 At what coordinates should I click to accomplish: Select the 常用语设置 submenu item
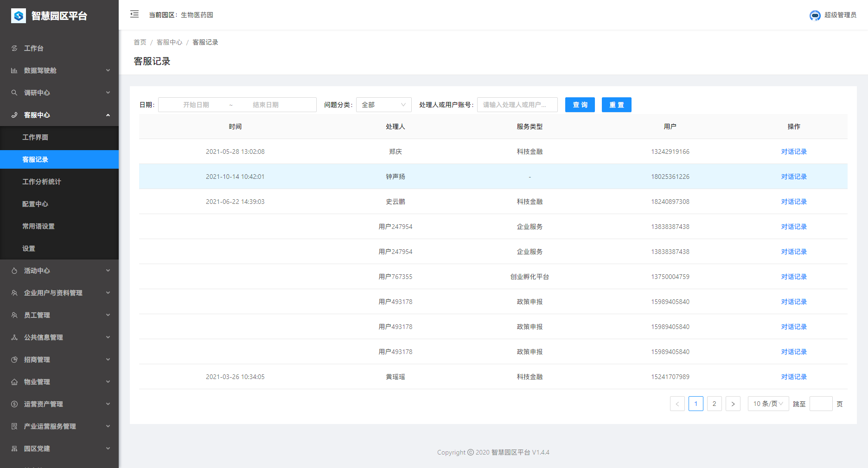pos(38,226)
